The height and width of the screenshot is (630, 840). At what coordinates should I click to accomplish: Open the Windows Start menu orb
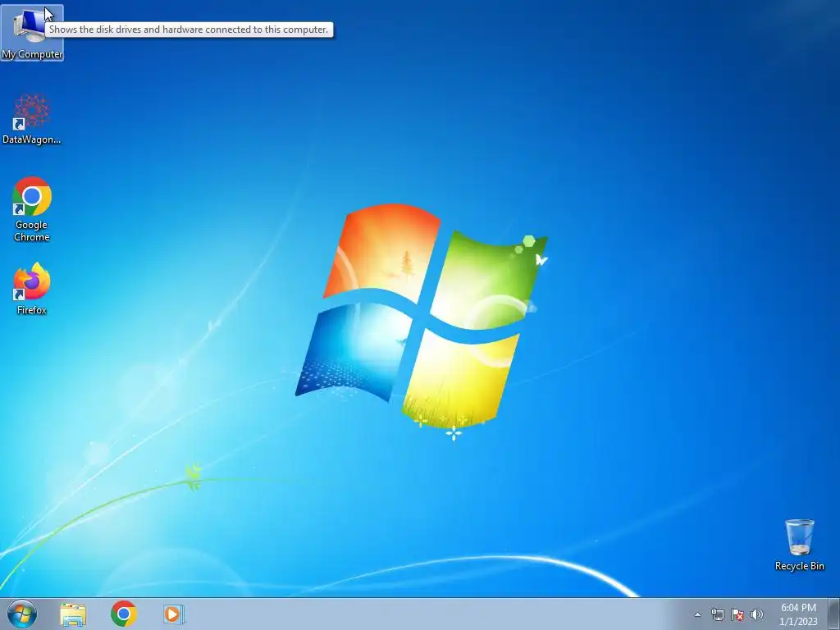tap(22, 614)
